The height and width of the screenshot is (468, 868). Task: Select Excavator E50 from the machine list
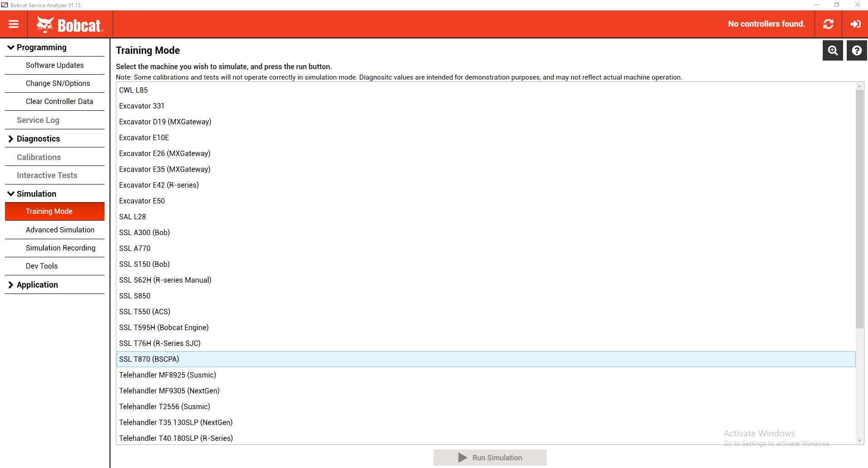[x=142, y=201]
